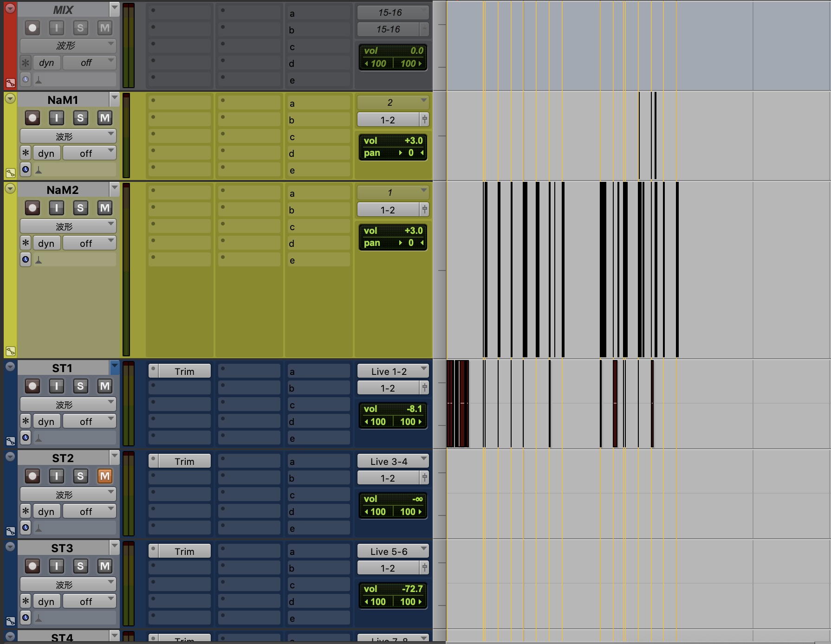The height and width of the screenshot is (644, 831).
Task: Click the timebase clock icon on NaM1
Action: click(26, 169)
